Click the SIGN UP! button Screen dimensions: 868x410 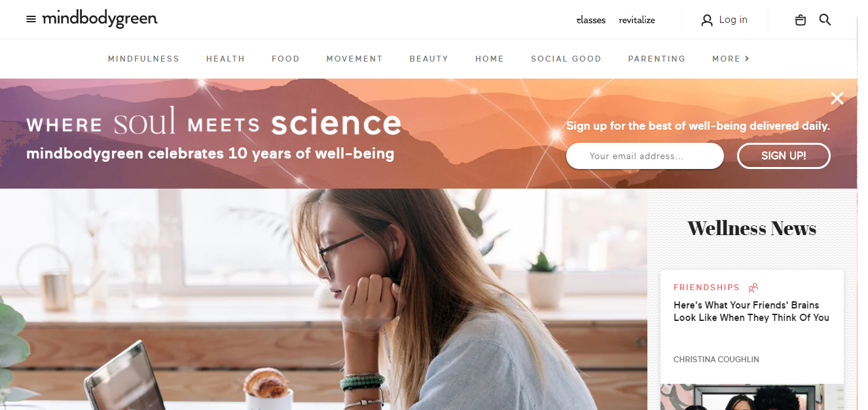point(784,156)
